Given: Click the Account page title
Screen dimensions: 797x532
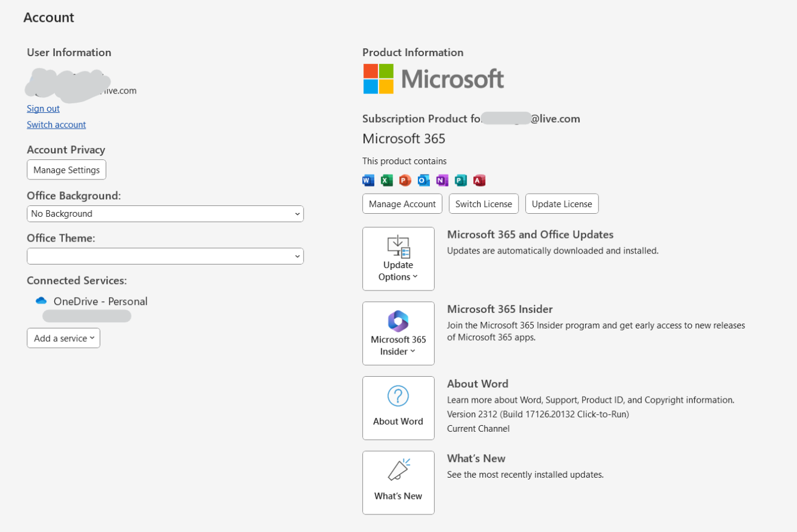Looking at the screenshot, I should coord(49,18).
